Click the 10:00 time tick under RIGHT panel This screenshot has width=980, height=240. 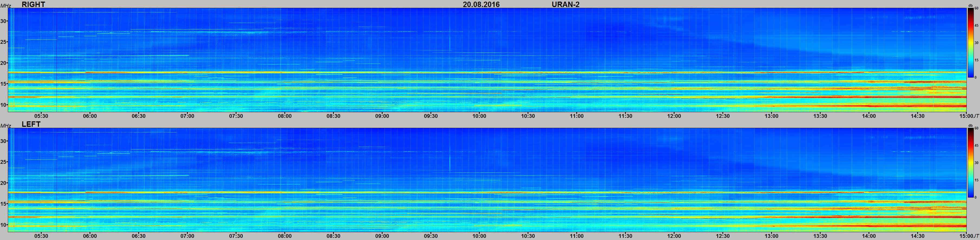point(479,116)
